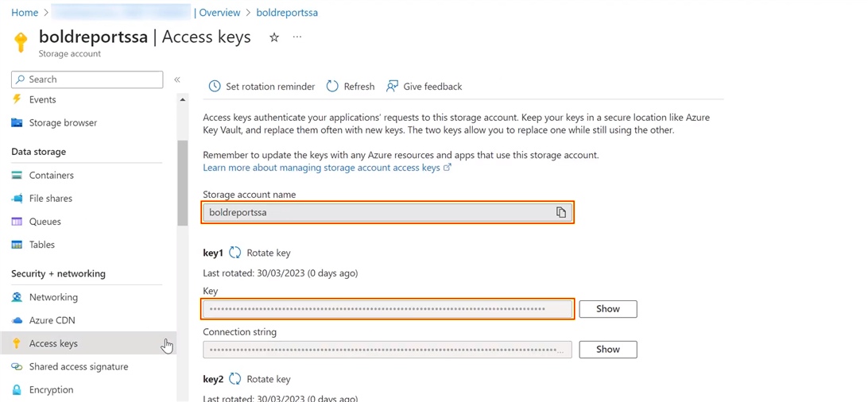
Task: Click the masked key1 Connection string field
Action: pyautogui.click(x=388, y=350)
